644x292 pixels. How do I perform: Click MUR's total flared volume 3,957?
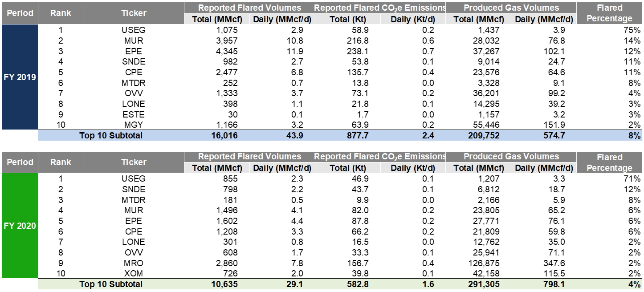click(x=227, y=41)
